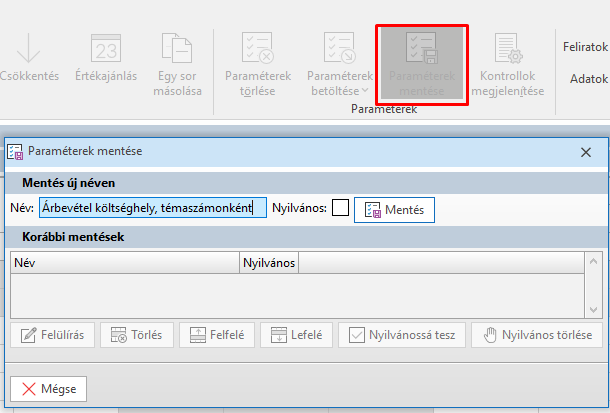Click the Név column header
Image resolution: width=610 pixels, height=413 pixels.
pyautogui.click(x=125, y=263)
